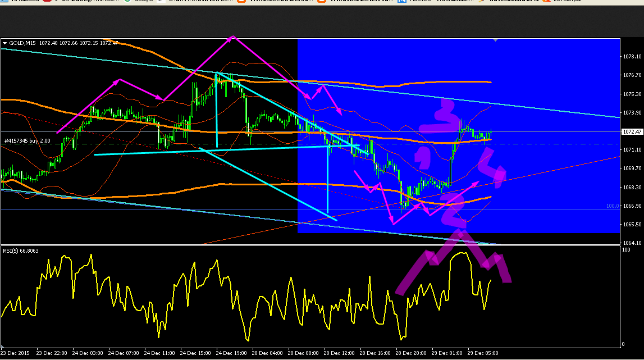Select the #4157345 buy 2.00 order label

[x=27, y=140]
